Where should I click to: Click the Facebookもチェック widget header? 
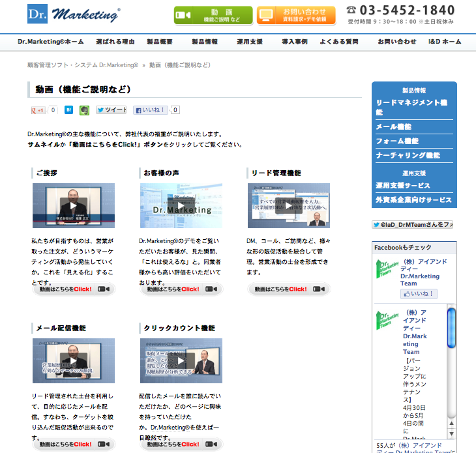(414, 247)
